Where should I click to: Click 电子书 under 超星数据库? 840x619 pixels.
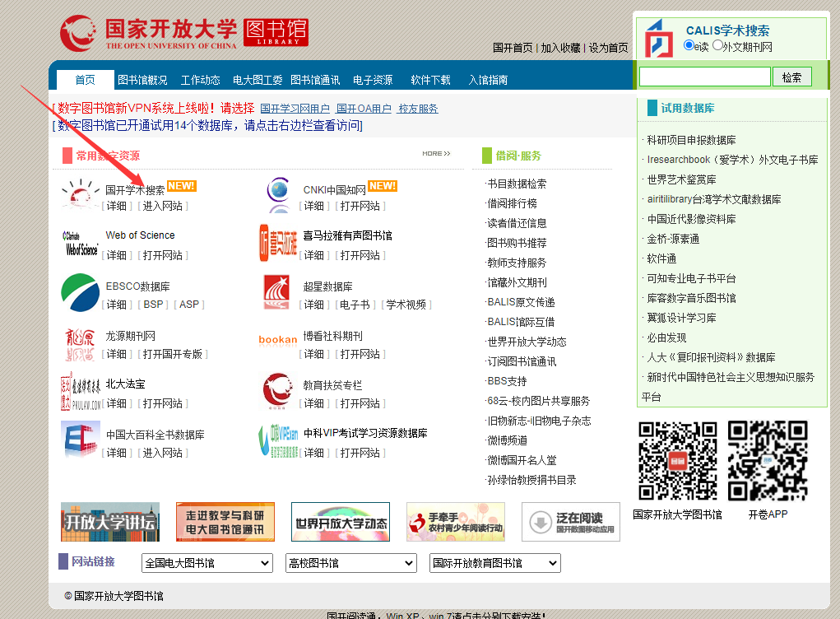click(x=355, y=305)
